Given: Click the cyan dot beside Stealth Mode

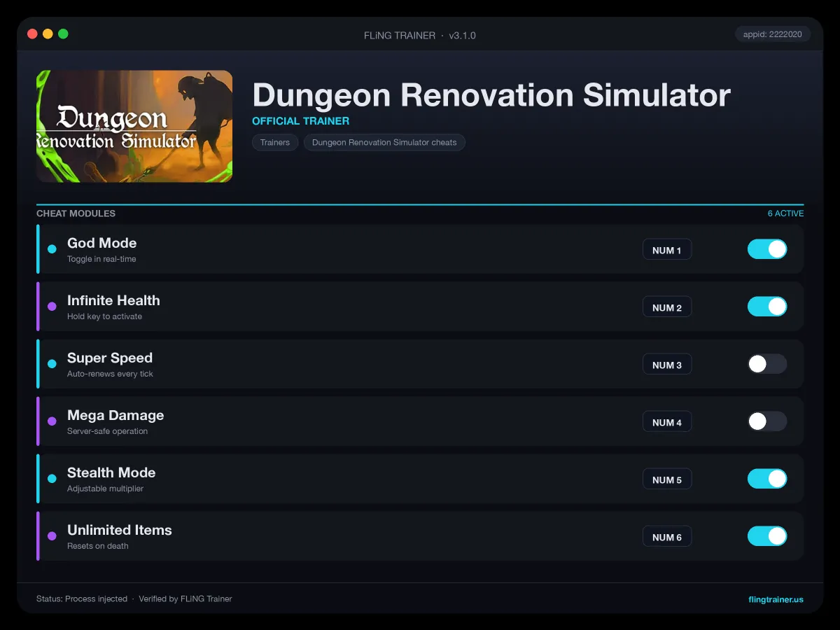Looking at the screenshot, I should coord(52,479).
